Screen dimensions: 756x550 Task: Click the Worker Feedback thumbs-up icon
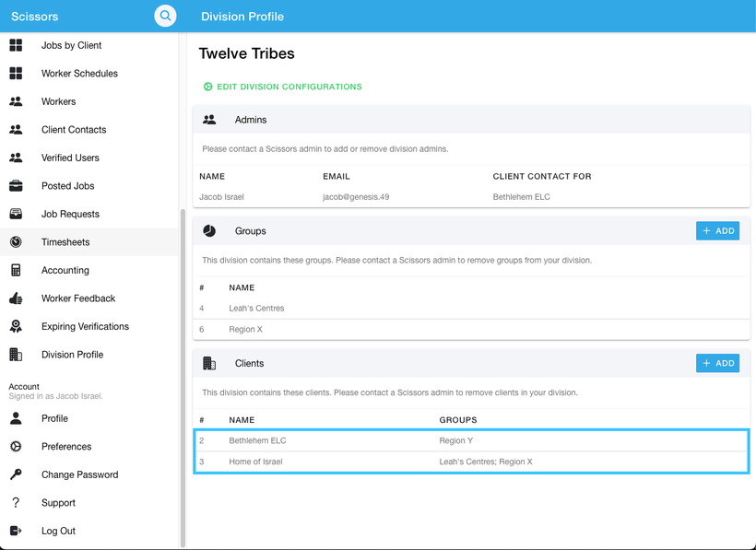[x=16, y=298]
